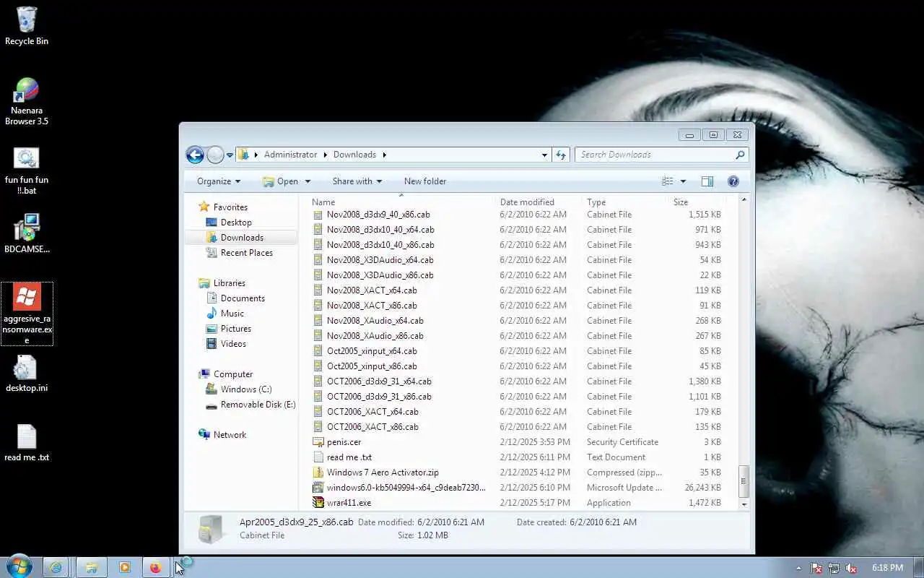Click the taskbar clock 6:18 PM

point(887,568)
